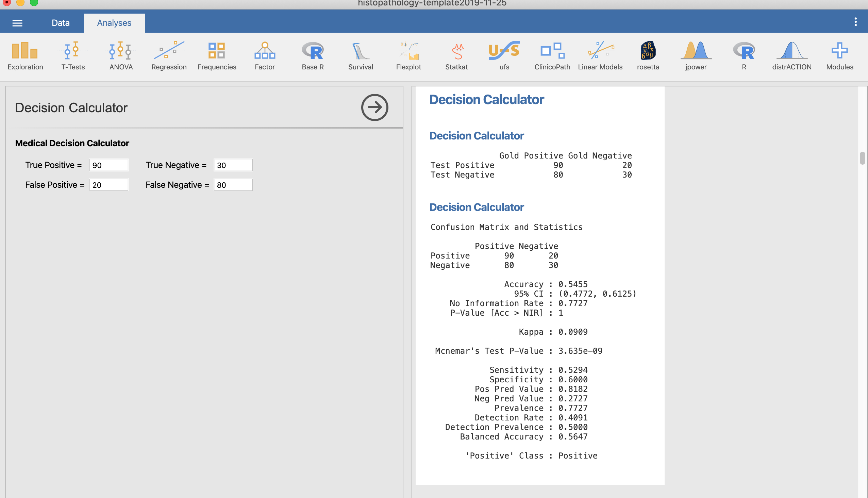Open the three-dot options menu
Image resolution: width=868 pixels, height=498 pixels.
click(x=855, y=22)
